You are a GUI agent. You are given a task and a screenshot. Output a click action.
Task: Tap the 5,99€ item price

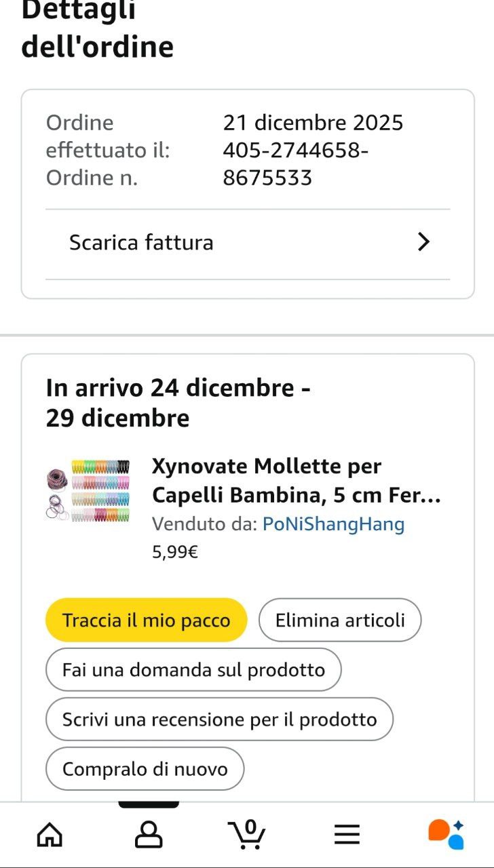175,552
